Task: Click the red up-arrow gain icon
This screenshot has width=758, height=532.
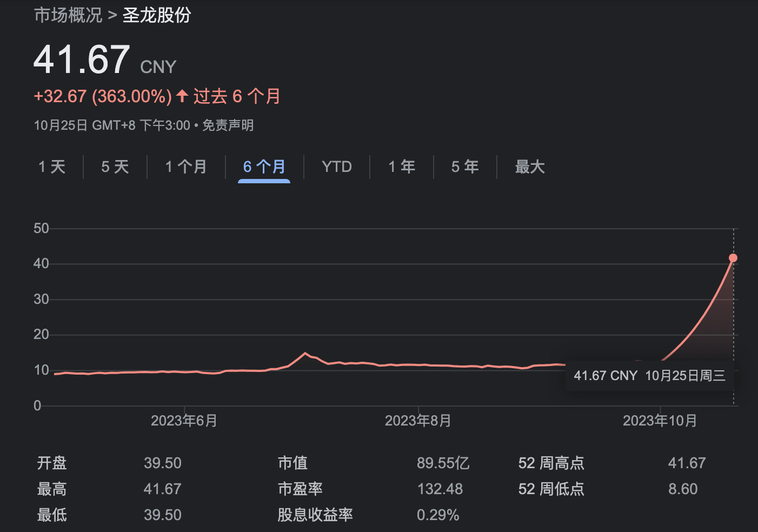Action: [x=182, y=96]
